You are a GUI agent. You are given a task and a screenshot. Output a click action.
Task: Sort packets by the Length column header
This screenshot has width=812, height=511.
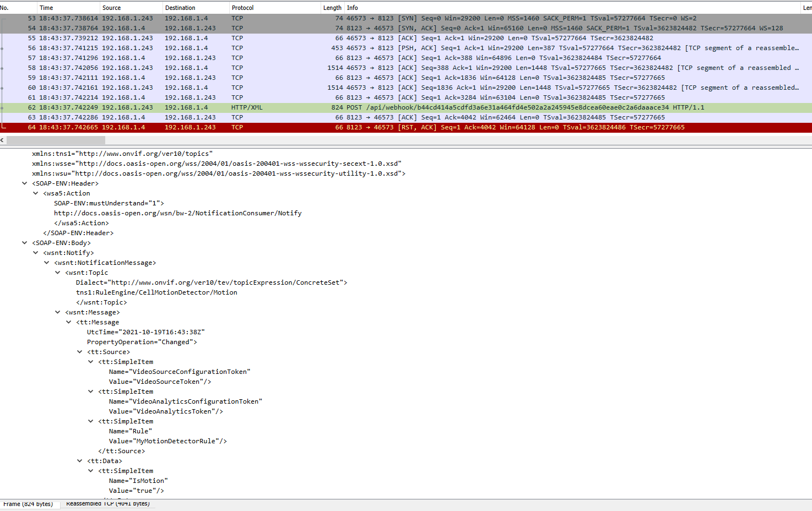pos(333,8)
